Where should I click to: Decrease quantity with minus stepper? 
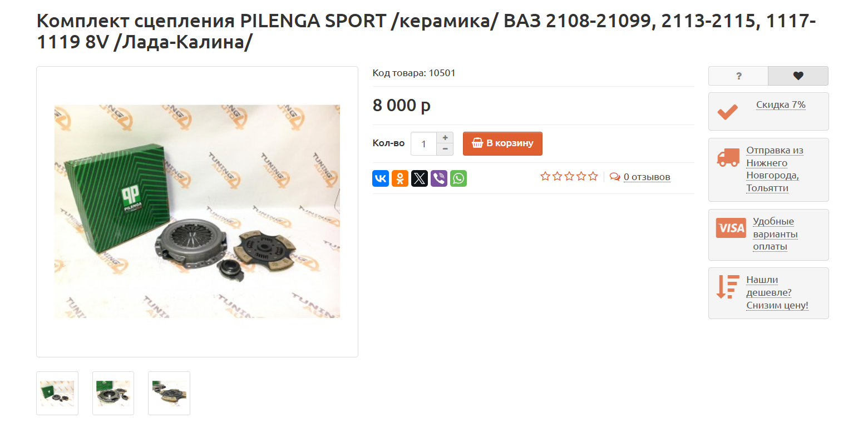[x=445, y=150]
